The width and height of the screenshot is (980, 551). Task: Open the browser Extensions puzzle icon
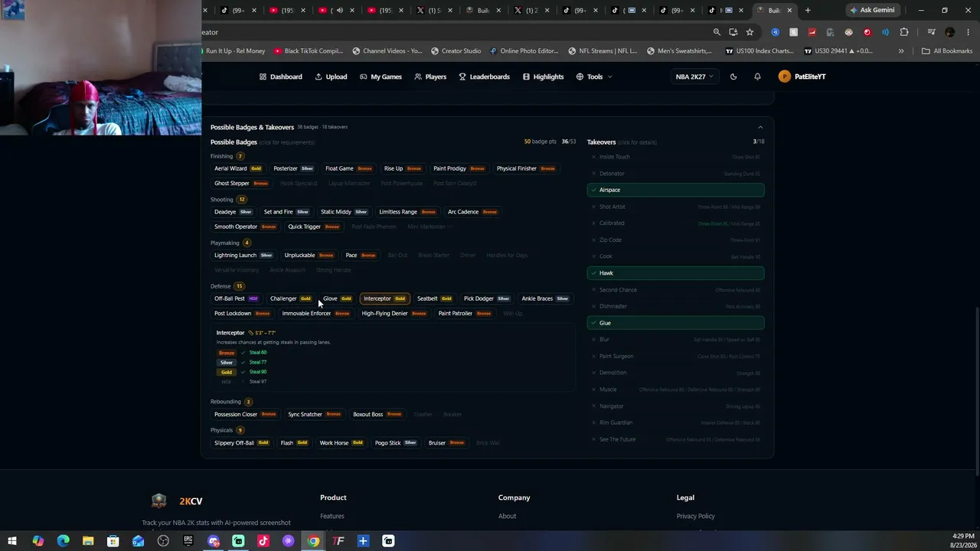pos(904,32)
